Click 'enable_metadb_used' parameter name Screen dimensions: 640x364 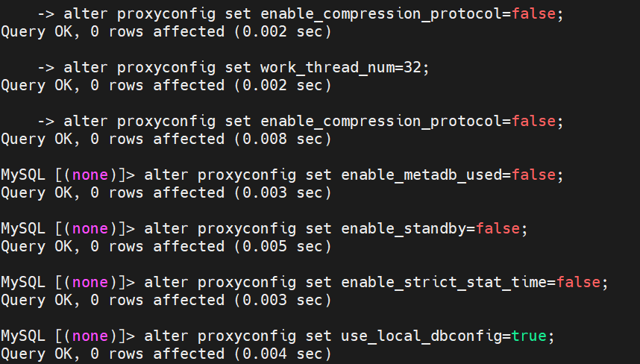tap(421, 175)
